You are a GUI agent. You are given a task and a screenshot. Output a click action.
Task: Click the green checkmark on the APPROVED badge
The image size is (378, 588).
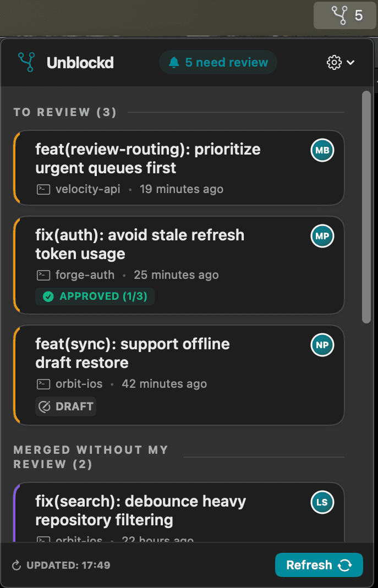(48, 296)
